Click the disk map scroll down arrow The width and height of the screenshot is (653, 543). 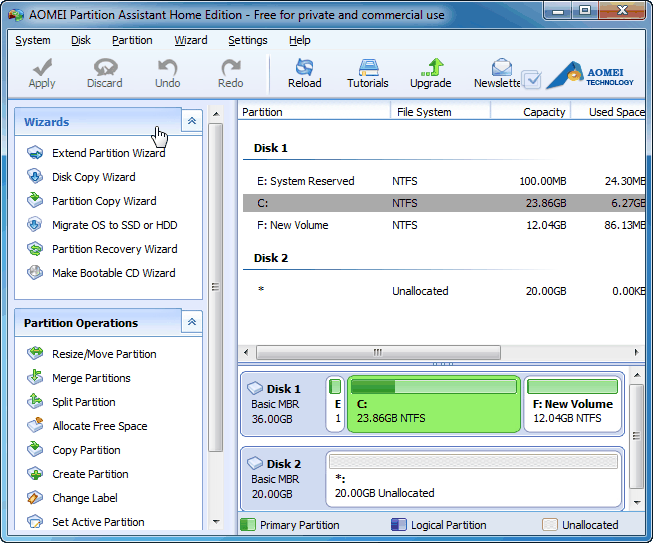tap(637, 502)
